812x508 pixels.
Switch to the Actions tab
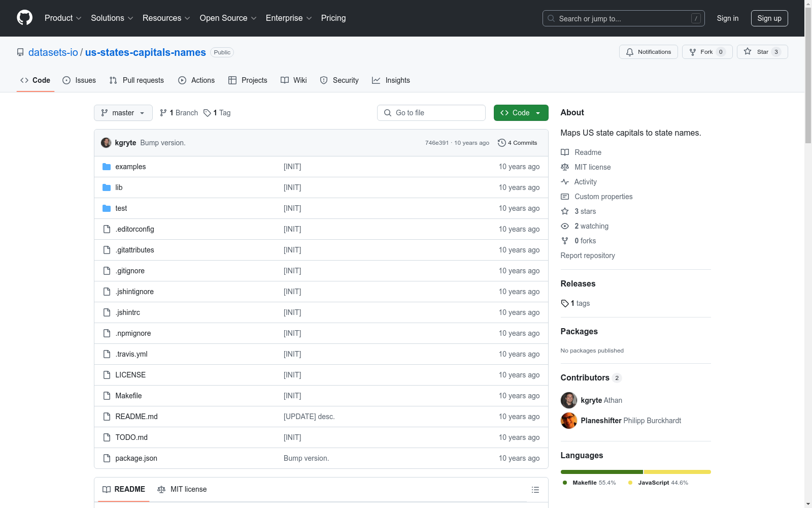(x=196, y=80)
